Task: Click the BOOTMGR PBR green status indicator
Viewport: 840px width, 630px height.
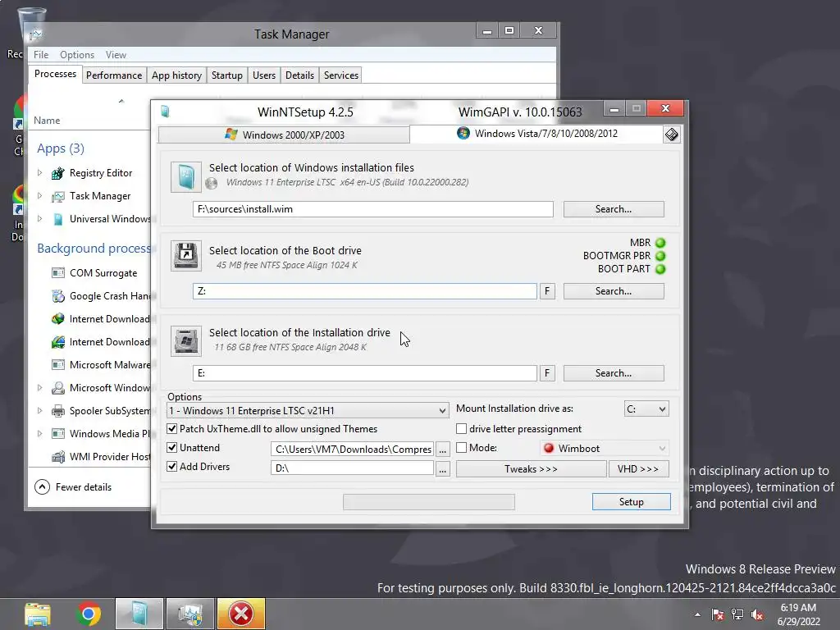Action: coord(660,256)
